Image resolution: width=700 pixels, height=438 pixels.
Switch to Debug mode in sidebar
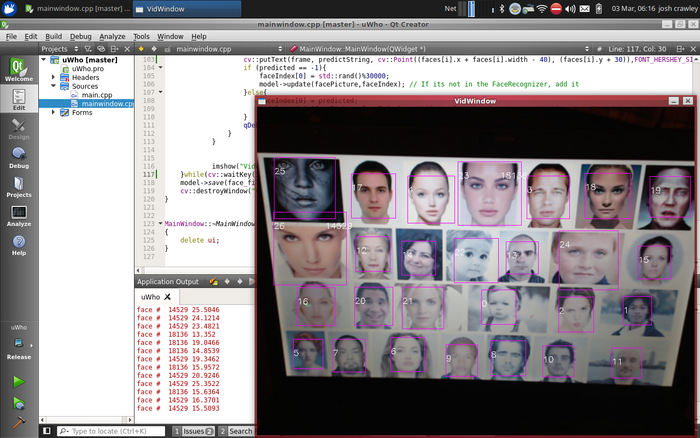coord(19,157)
